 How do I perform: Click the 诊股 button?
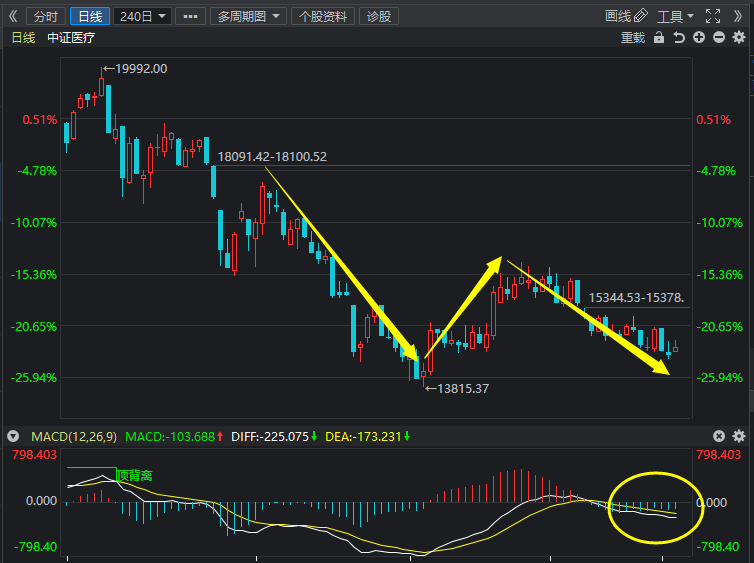[x=379, y=16]
